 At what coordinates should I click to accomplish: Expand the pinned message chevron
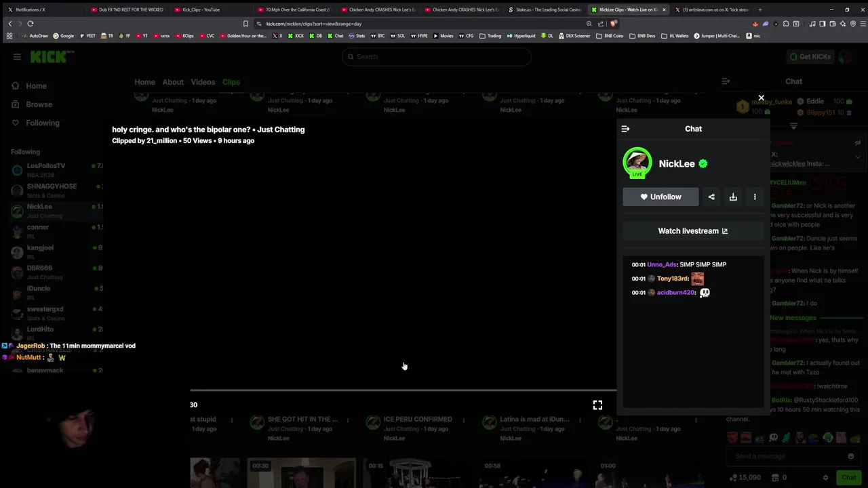[x=858, y=157]
